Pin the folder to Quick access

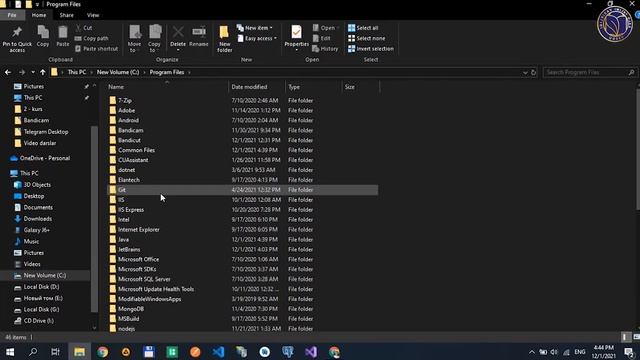point(17,39)
